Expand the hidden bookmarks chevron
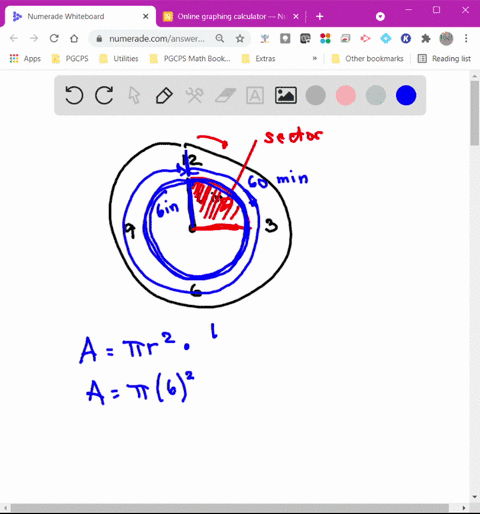Image resolution: width=480 pixels, height=514 pixels. [x=315, y=58]
